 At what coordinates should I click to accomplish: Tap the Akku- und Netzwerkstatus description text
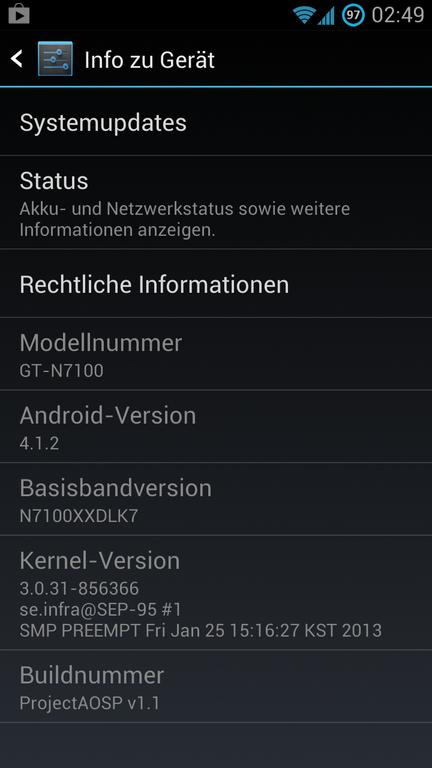coord(185,219)
